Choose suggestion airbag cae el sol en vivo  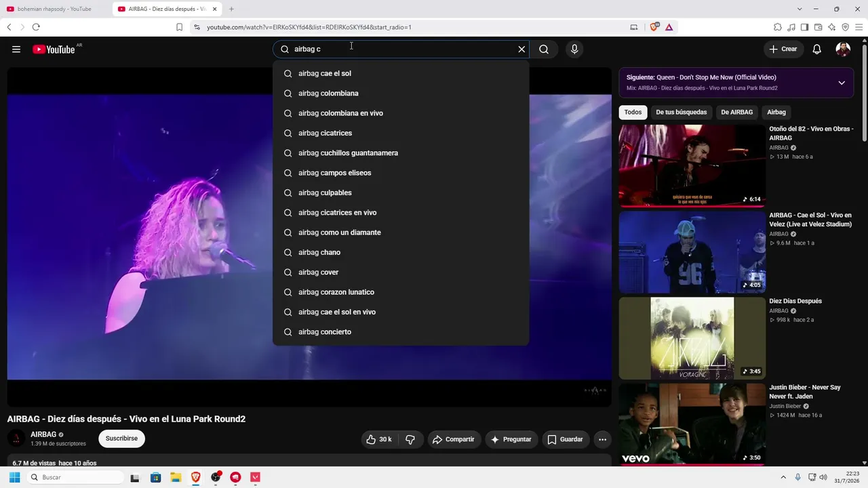point(401,312)
